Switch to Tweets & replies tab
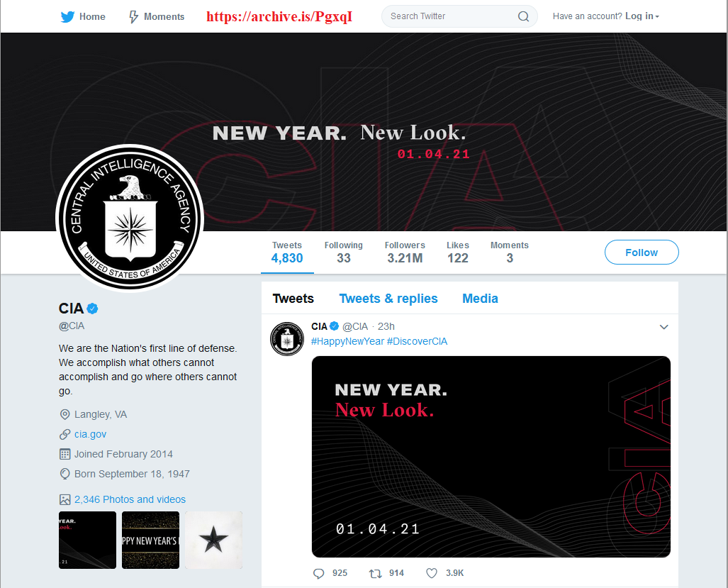728x588 pixels. [388, 298]
